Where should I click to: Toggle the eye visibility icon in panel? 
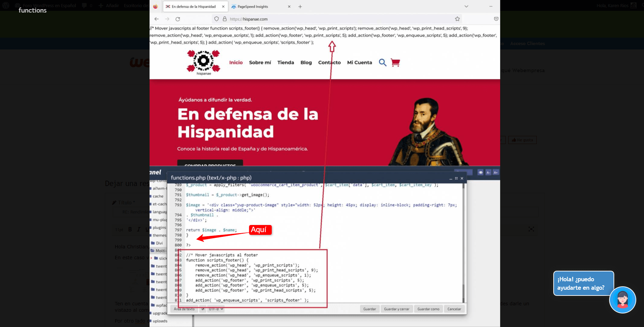(x=481, y=172)
